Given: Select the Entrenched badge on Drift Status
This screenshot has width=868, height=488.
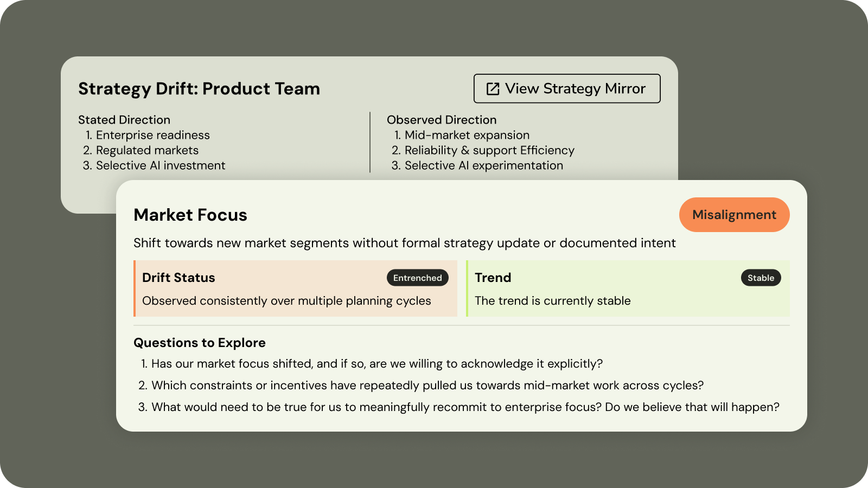Looking at the screenshot, I should point(417,278).
